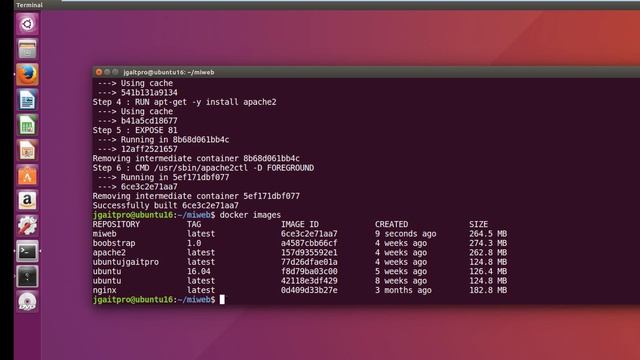Open LibreOffice Calc spreadsheet icon
The width and height of the screenshot is (640, 360).
point(27,125)
